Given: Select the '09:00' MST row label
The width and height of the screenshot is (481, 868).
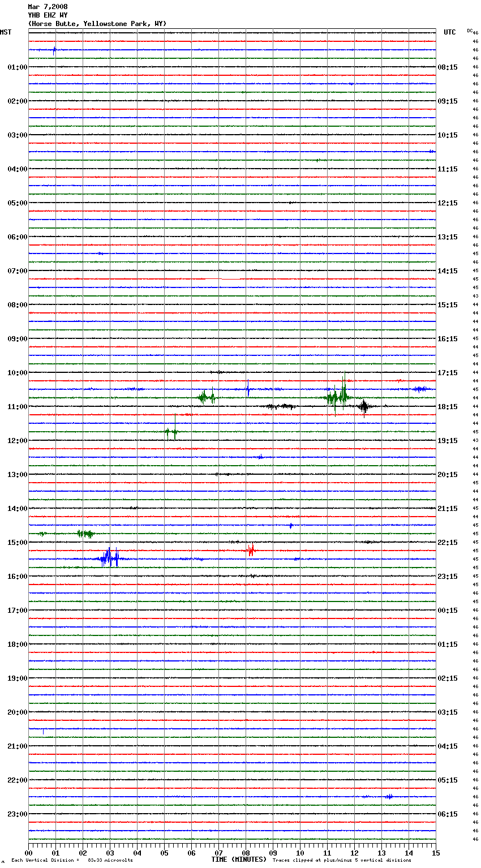Looking at the screenshot, I should pos(18,339).
